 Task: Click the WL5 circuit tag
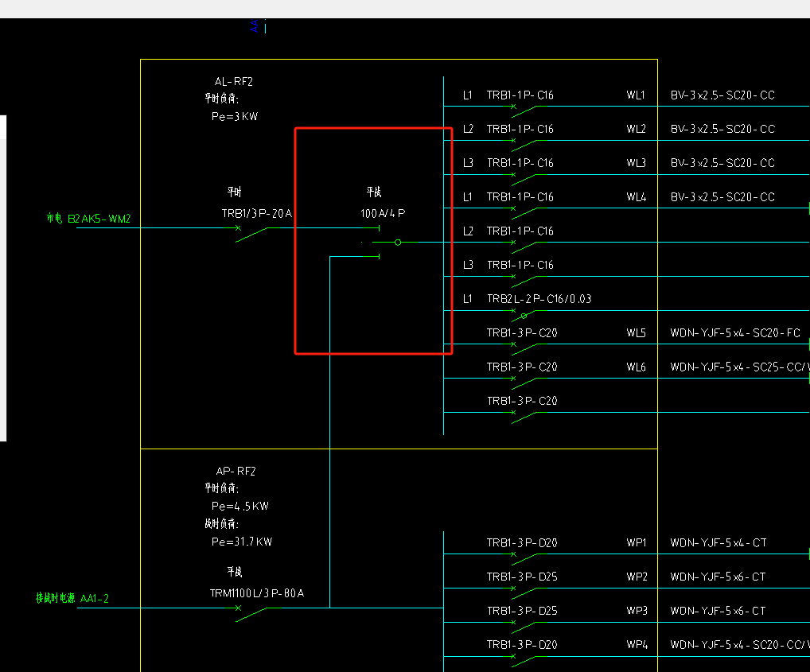coord(636,333)
